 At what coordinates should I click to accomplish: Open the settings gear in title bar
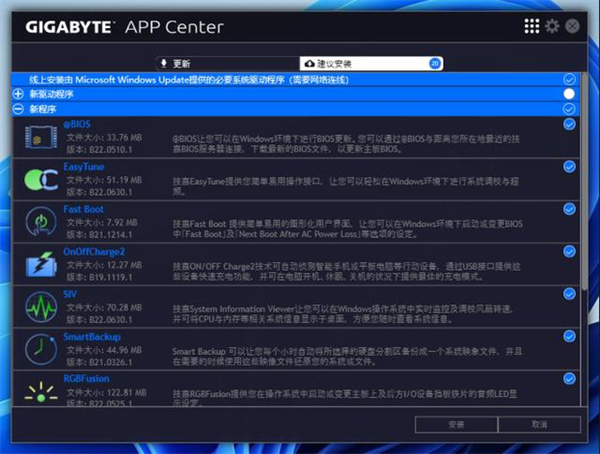552,26
